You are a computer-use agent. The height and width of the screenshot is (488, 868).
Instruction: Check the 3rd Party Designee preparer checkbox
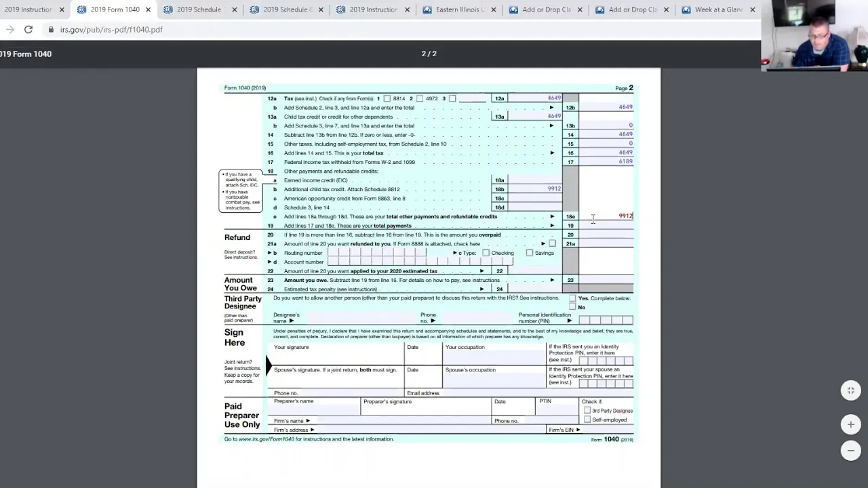[x=587, y=411]
